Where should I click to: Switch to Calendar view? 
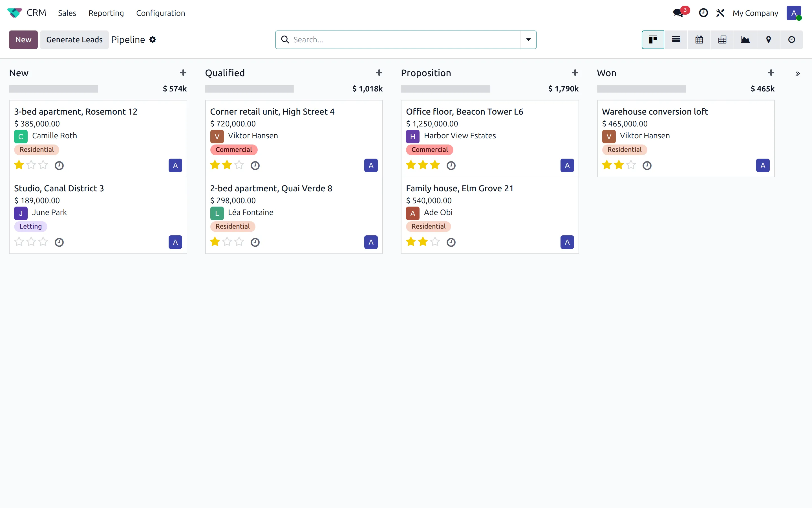point(699,40)
